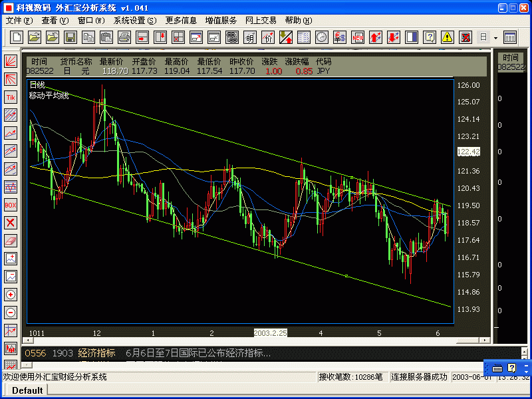
Task: Click the yellow warning triangle toolbar icon
Action: click(x=448, y=38)
